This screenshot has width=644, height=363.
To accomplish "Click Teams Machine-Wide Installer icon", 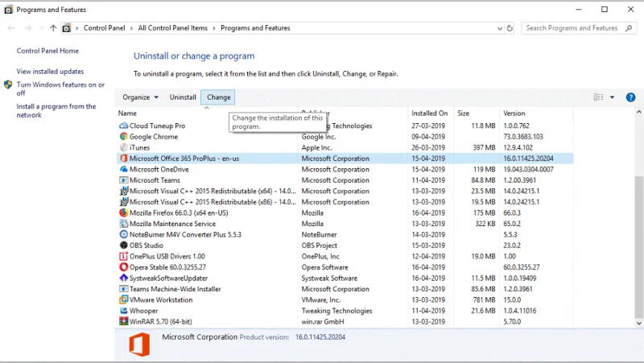I will tap(123, 289).
